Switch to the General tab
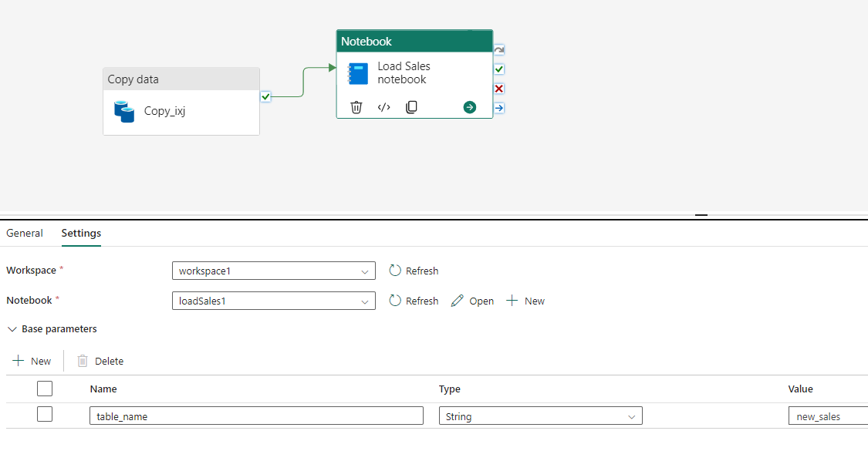868x451 pixels. 25,233
